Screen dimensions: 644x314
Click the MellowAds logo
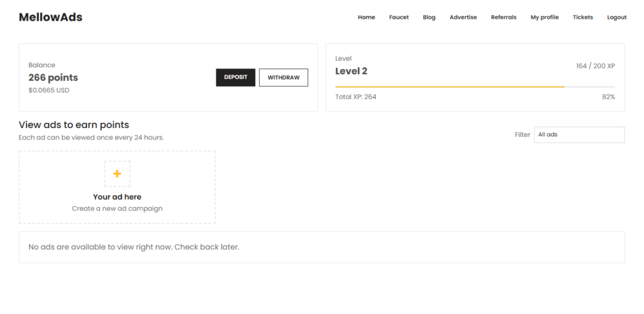[50, 18]
